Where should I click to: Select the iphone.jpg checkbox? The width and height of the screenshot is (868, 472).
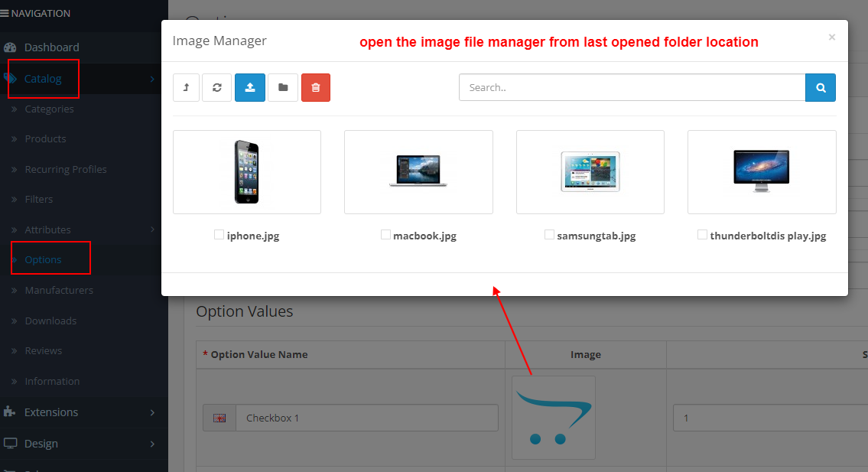(219, 235)
